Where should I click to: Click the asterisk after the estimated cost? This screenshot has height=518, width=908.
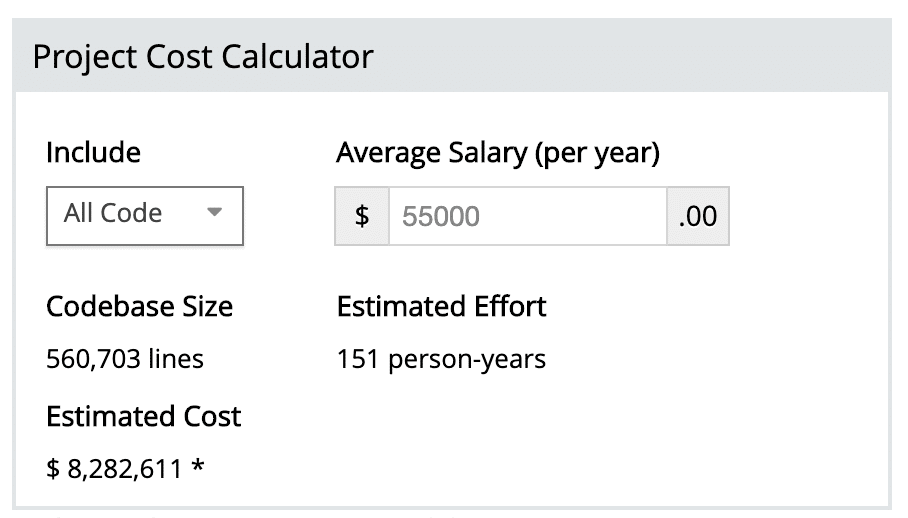[198, 466]
